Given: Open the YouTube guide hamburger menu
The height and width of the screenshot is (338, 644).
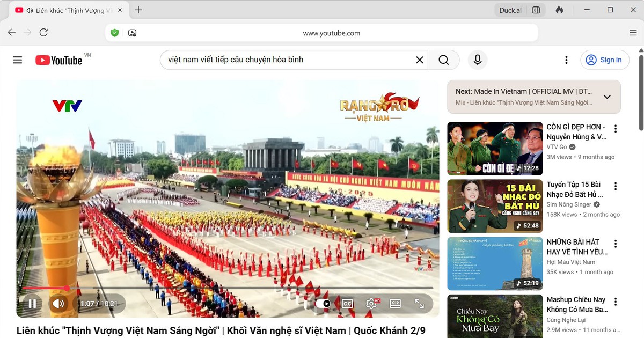Looking at the screenshot, I should pos(18,60).
